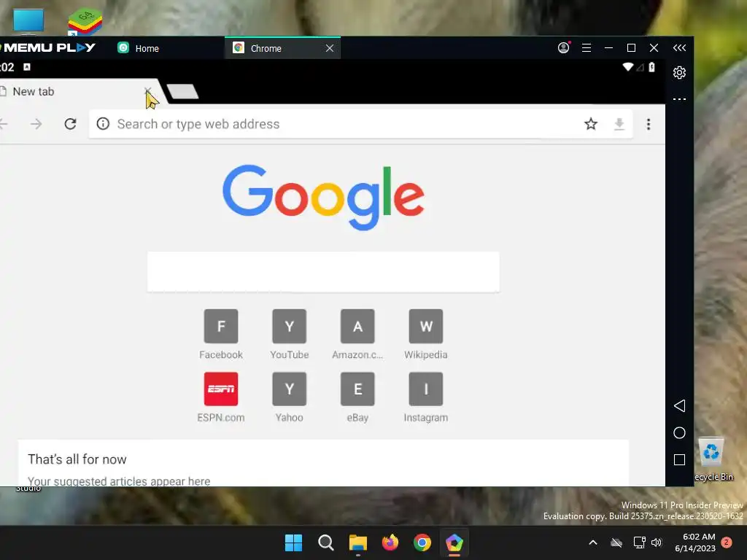Open the BlueStacks desktop icon
The width and height of the screenshot is (747, 560).
tap(85, 21)
